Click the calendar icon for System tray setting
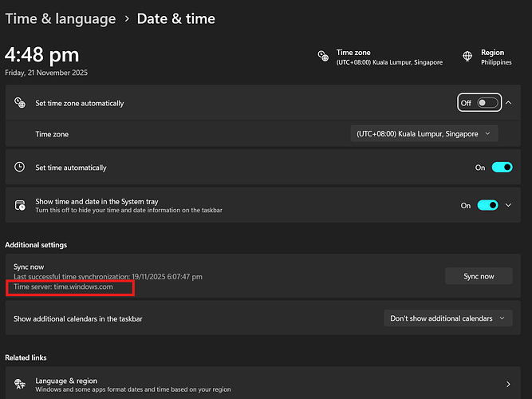The image size is (532, 399). coord(20,205)
